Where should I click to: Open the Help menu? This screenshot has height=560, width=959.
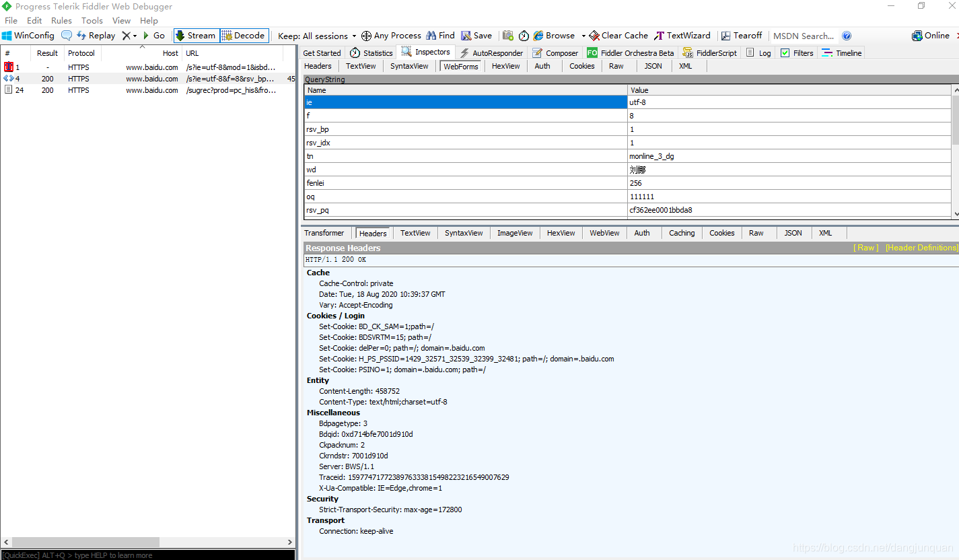(x=149, y=21)
